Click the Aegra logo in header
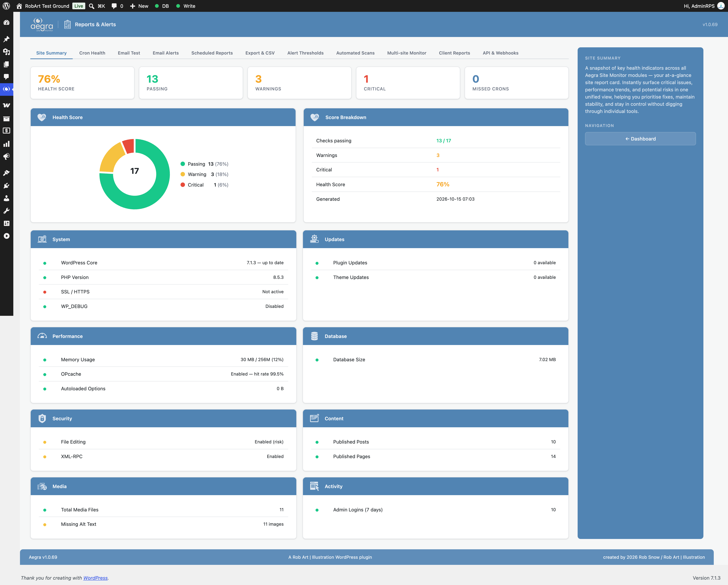 click(x=42, y=24)
